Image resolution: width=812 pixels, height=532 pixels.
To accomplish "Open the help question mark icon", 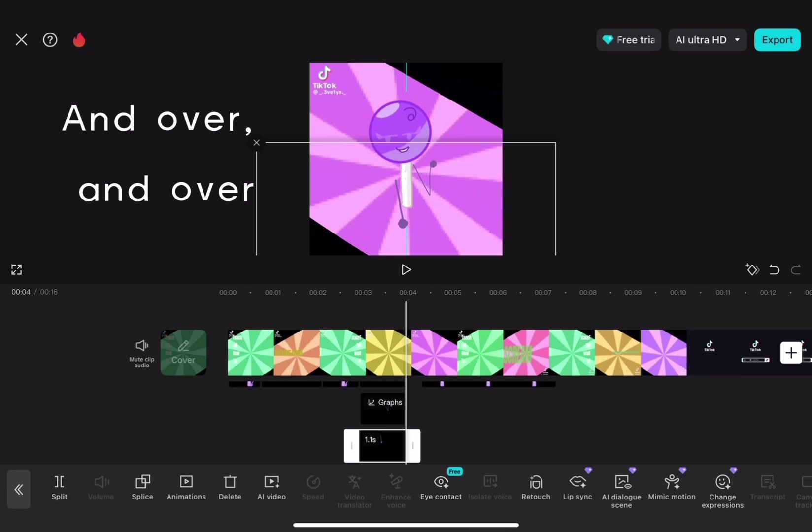I will click(x=50, y=40).
